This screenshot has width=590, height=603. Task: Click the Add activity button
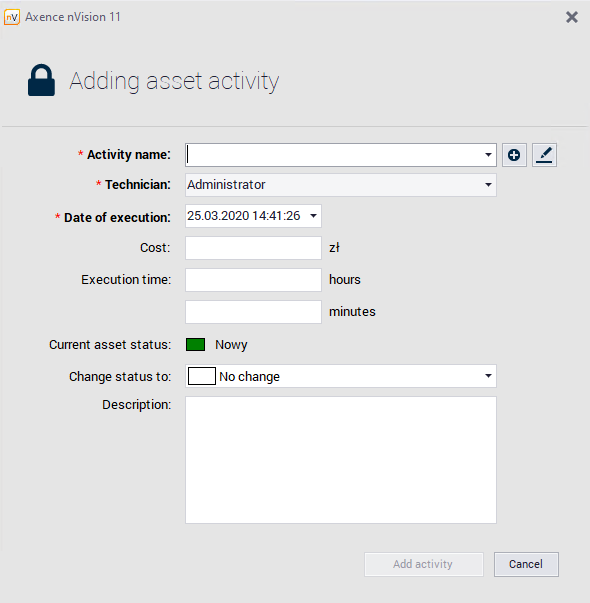tap(423, 564)
